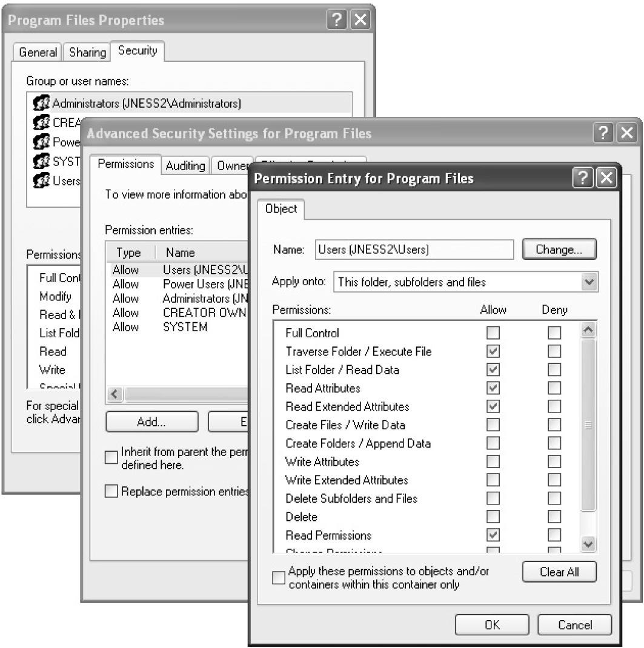Check Deny for Delete permission
644x648 pixels.
[554, 517]
